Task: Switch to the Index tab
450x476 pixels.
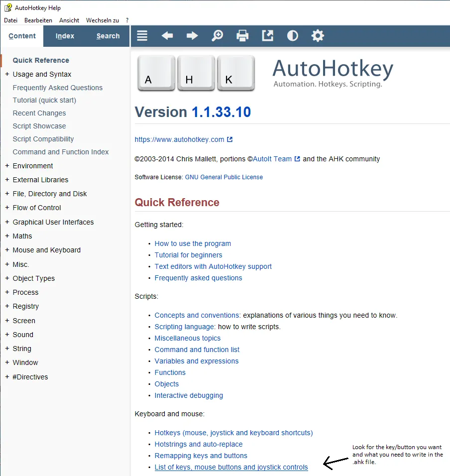Action: pyautogui.click(x=65, y=36)
